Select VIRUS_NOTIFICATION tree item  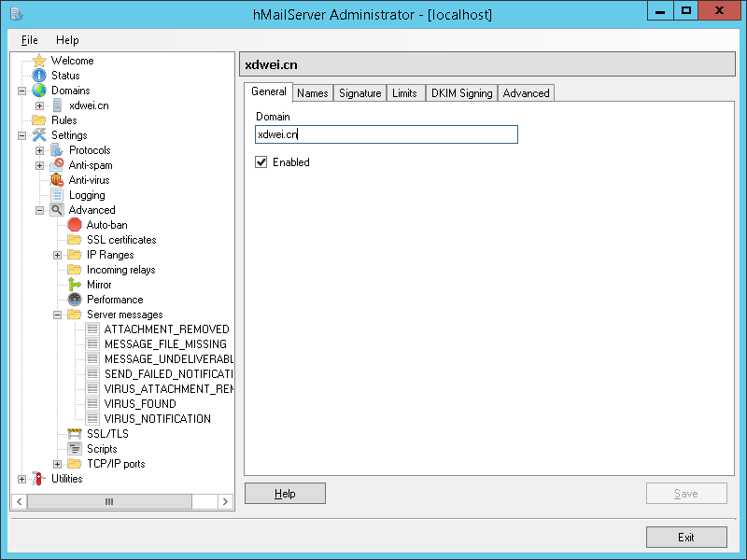tap(157, 418)
